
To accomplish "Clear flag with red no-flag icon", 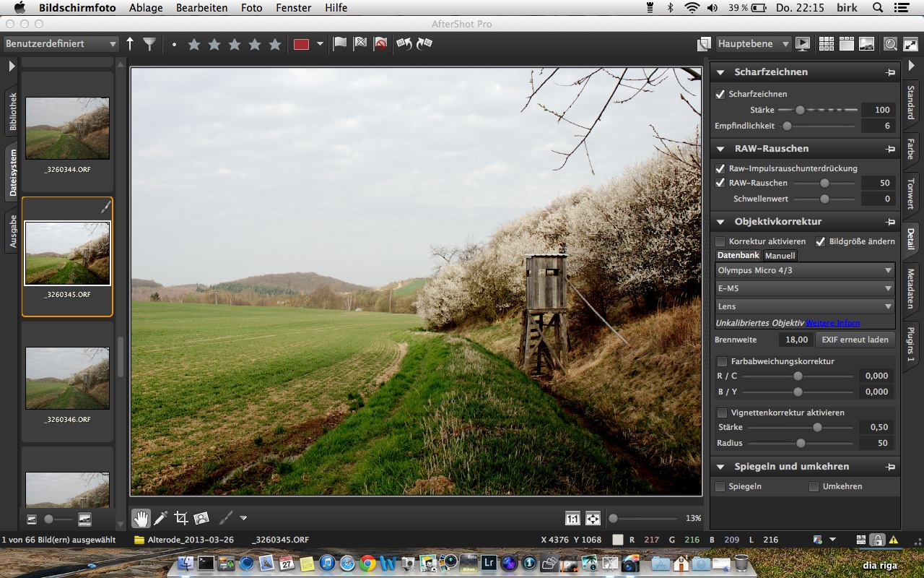I will (380, 44).
